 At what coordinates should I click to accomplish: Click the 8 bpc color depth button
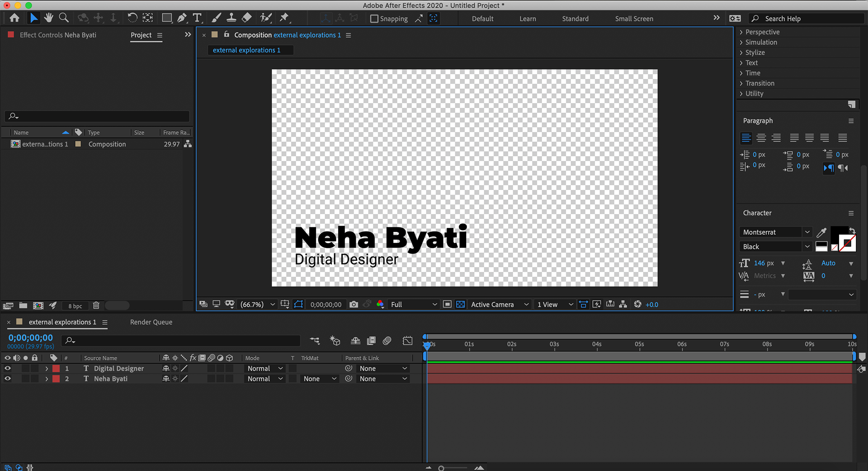point(75,306)
